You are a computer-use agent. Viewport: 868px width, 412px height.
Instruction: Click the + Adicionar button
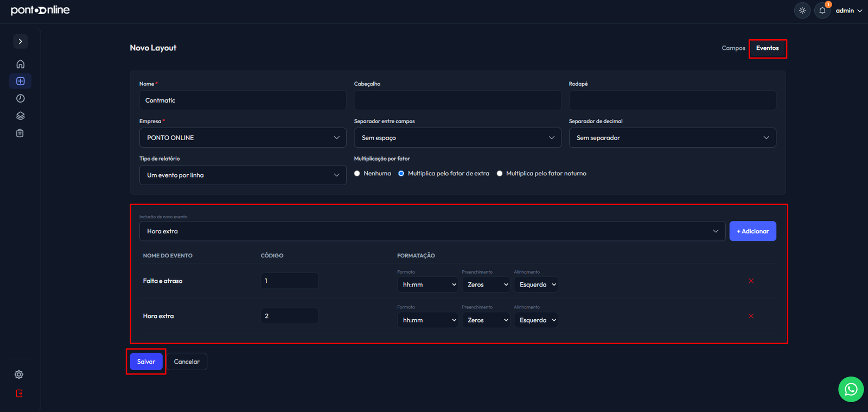pyautogui.click(x=752, y=231)
